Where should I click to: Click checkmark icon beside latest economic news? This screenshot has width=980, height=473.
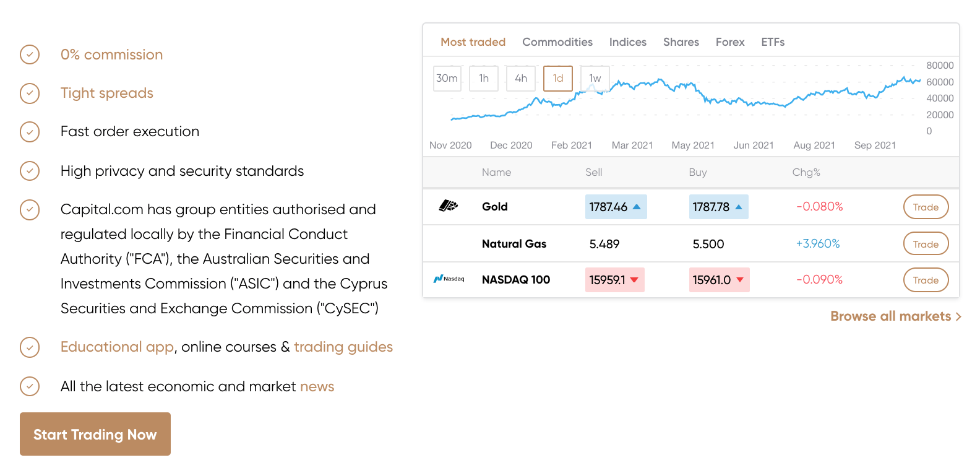[30, 386]
